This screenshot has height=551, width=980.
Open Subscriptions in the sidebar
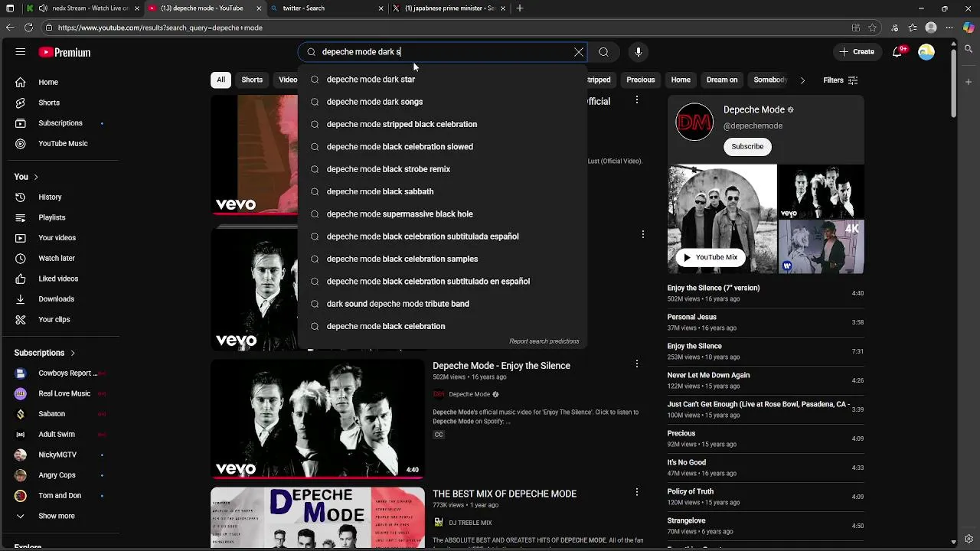(61, 123)
